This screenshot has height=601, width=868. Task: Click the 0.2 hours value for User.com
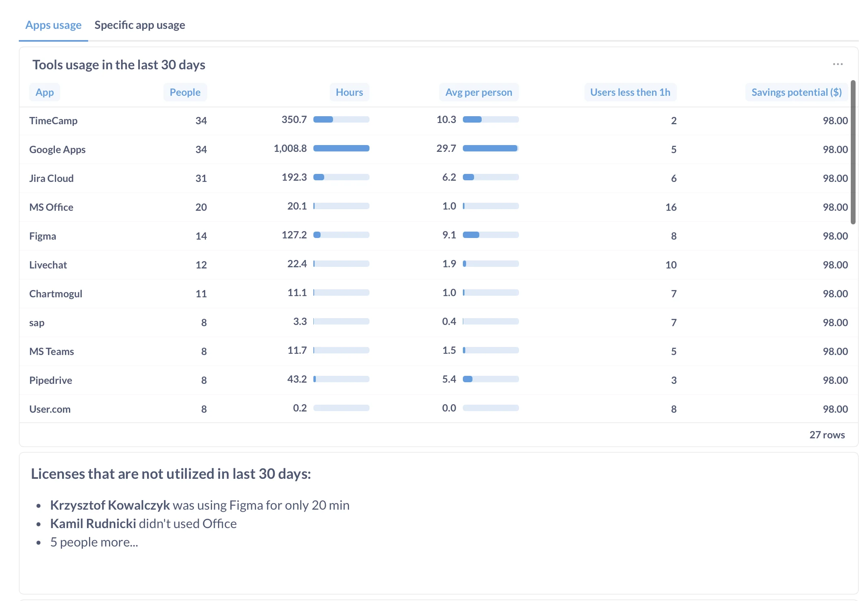[x=300, y=408]
